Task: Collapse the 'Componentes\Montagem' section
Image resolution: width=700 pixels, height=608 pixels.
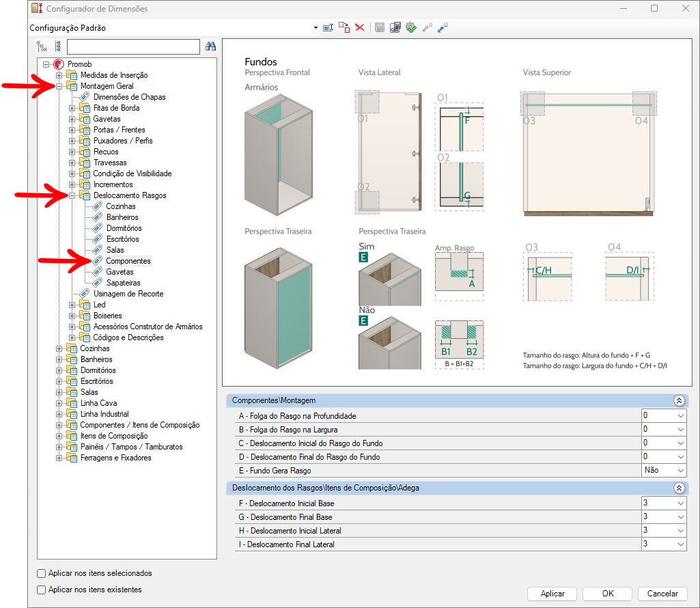Action: (x=678, y=401)
